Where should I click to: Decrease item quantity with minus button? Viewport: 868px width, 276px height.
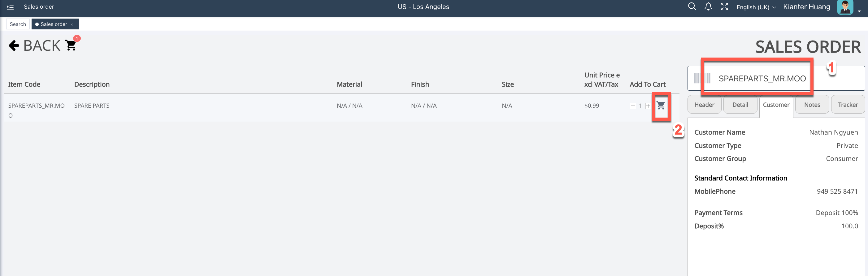[633, 106]
